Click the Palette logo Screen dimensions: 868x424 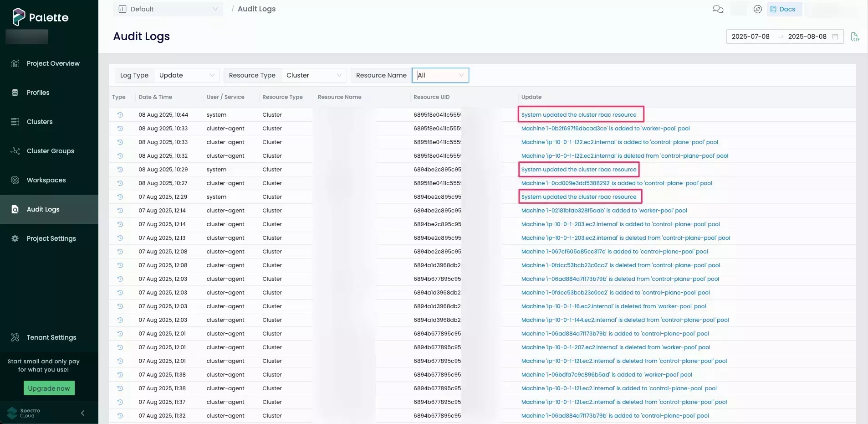(41, 17)
